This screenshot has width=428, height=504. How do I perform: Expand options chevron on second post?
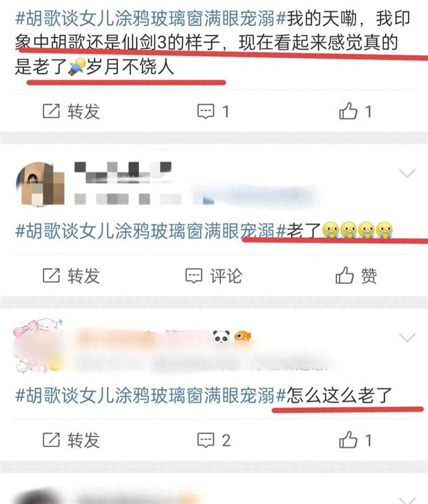point(407,173)
